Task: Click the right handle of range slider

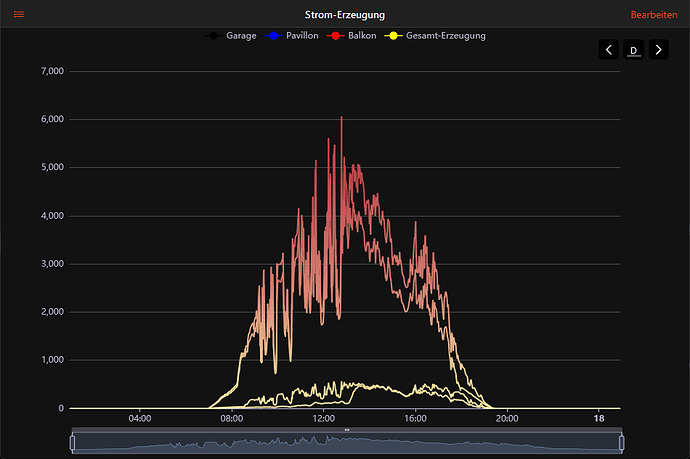Action: pyautogui.click(x=621, y=443)
